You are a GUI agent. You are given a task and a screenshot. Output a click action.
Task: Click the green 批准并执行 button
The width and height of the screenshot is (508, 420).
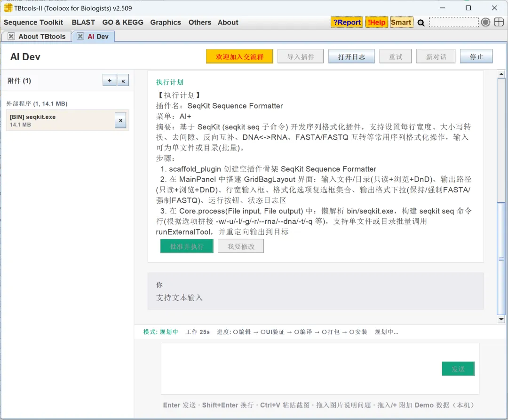click(x=187, y=246)
